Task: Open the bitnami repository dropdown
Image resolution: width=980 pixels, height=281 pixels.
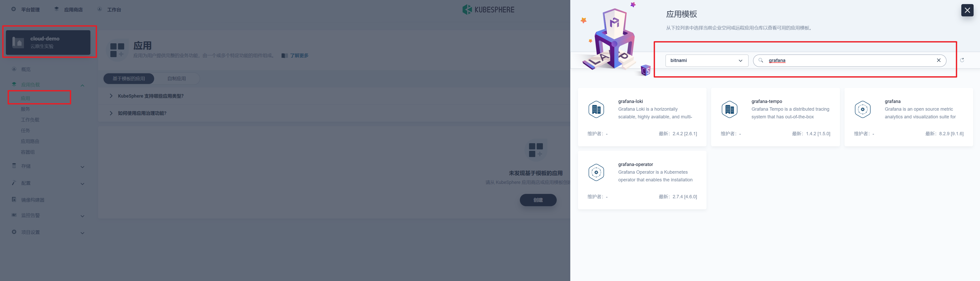Action: point(707,60)
